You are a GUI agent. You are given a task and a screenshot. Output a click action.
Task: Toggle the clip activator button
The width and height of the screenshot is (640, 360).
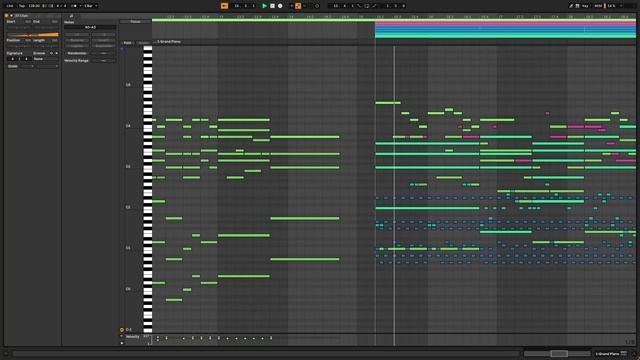(7, 16)
